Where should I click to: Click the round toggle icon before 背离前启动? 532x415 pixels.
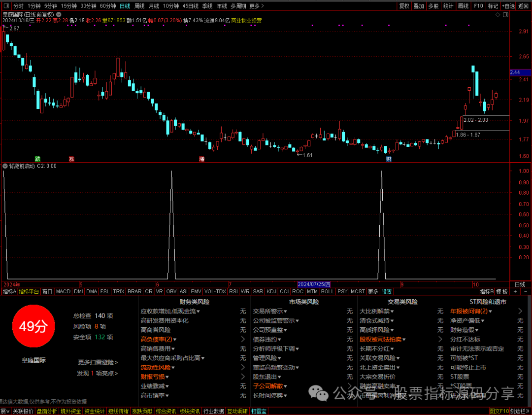[x=5, y=166]
